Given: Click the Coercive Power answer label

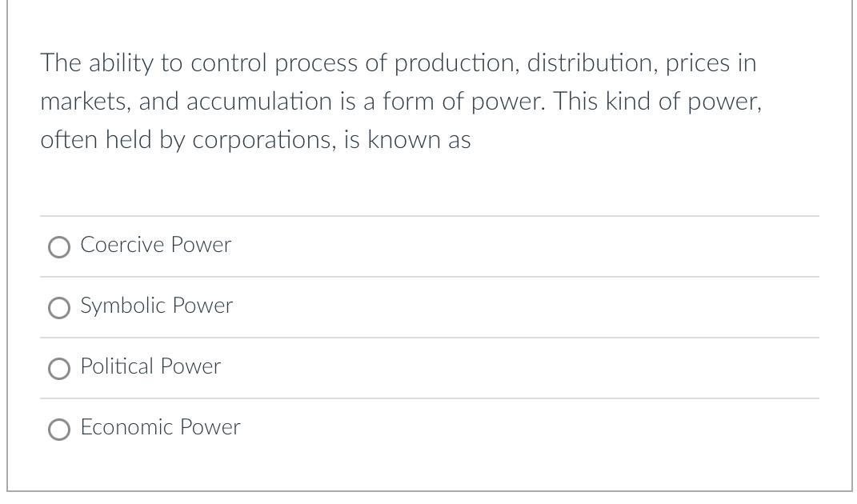Looking at the screenshot, I should pyautogui.click(x=155, y=245).
